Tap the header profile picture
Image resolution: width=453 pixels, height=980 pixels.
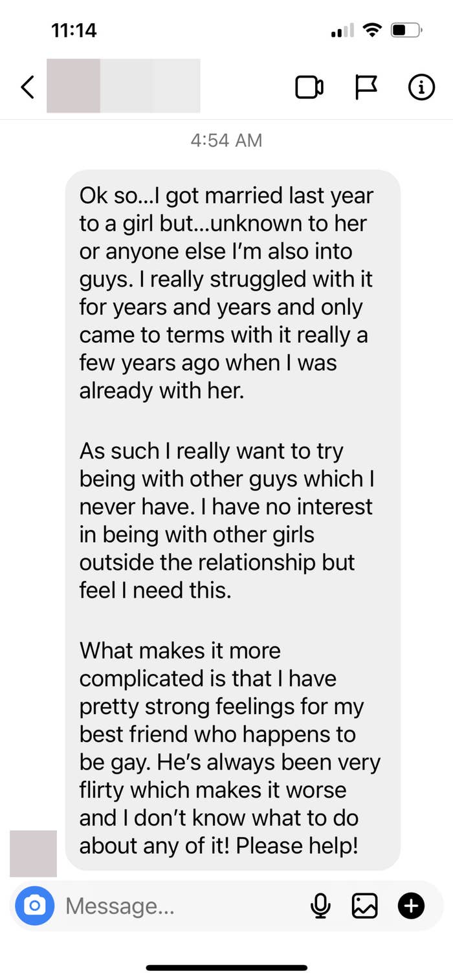(x=73, y=86)
